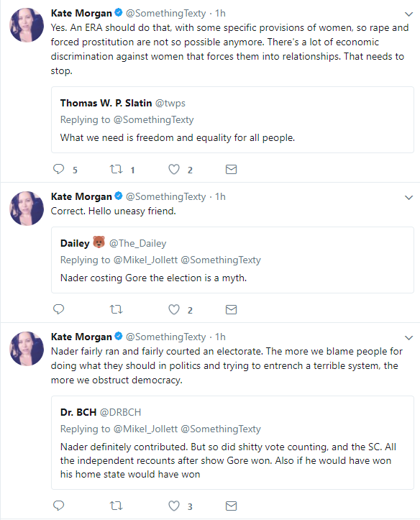Open @Mikel_Jollett link in Dailey's quoted tweet
Screen dimensions: 420x520
point(145,260)
